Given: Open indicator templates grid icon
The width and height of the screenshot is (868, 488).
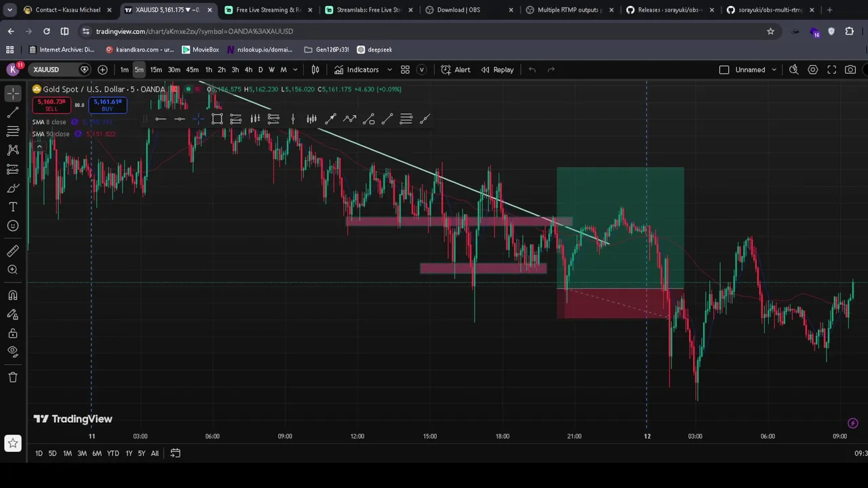Looking at the screenshot, I should [x=405, y=70].
